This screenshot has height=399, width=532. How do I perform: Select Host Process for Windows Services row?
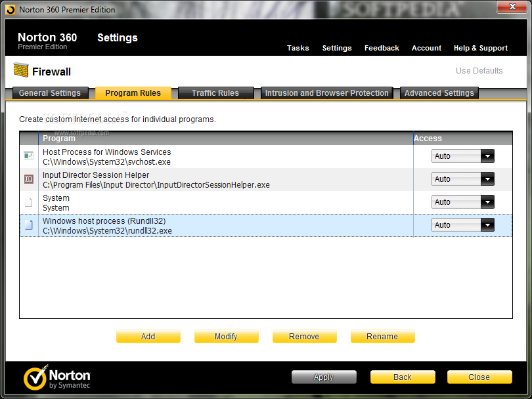pyautogui.click(x=265, y=157)
